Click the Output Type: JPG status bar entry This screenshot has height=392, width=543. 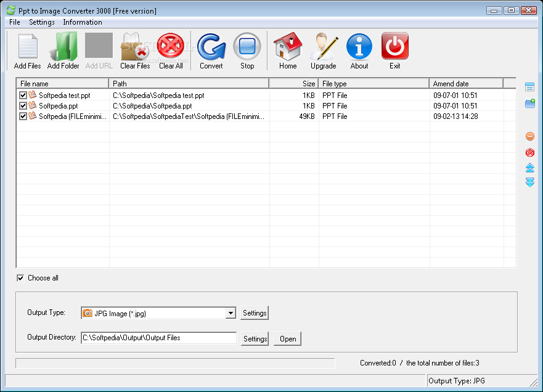point(457,381)
